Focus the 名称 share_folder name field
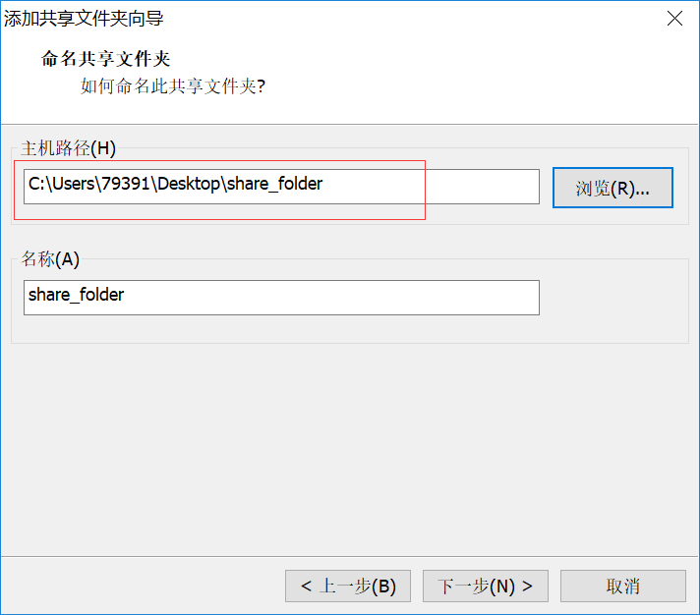700x615 pixels. 281,298
